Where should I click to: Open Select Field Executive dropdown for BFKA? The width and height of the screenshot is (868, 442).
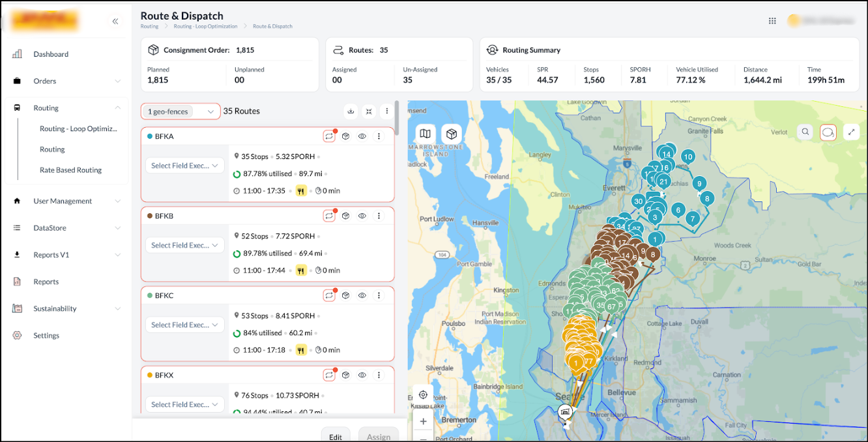pos(184,166)
